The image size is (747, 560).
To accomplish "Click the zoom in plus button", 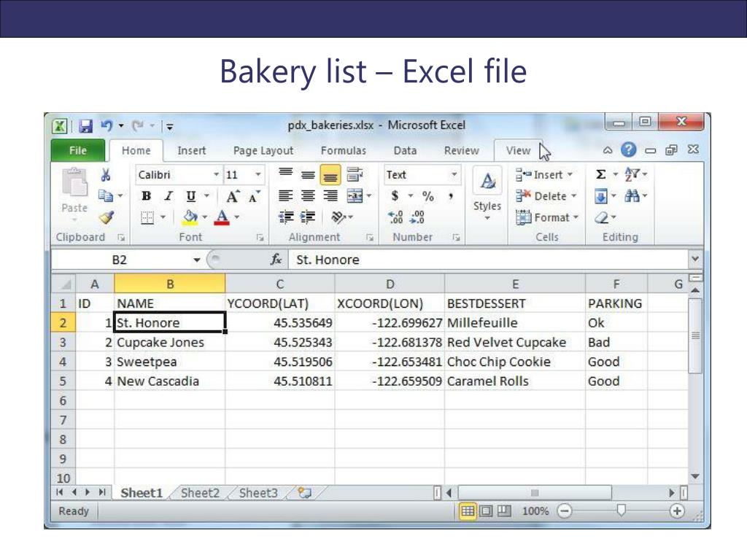I will pyautogui.click(x=676, y=511).
